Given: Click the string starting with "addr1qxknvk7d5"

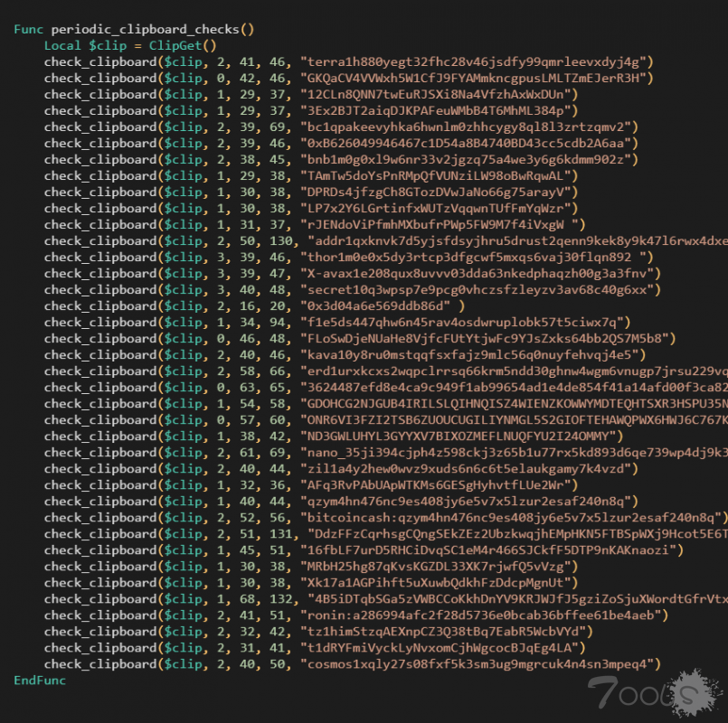Looking at the screenshot, I should (x=517, y=240).
